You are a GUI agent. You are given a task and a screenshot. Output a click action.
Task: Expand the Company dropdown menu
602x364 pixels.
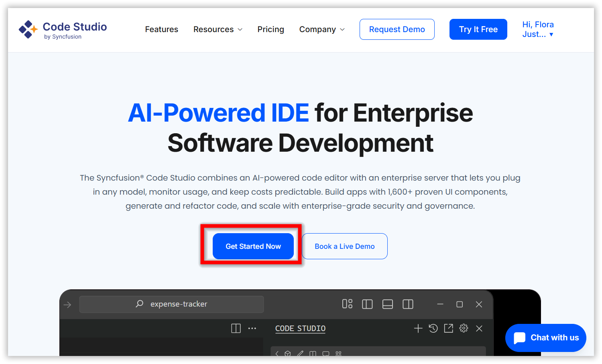[321, 29]
